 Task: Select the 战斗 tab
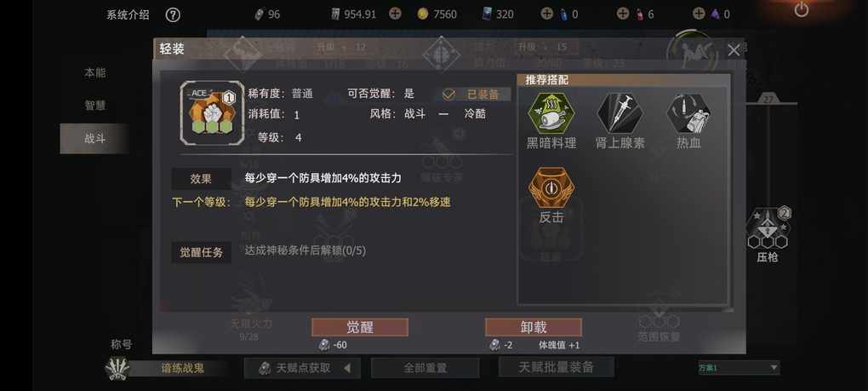click(x=94, y=139)
